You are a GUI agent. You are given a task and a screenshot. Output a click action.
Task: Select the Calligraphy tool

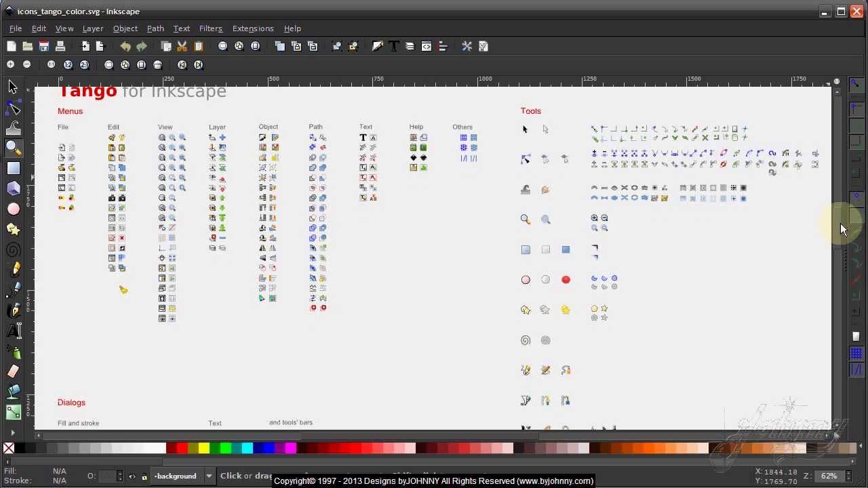[x=13, y=310]
